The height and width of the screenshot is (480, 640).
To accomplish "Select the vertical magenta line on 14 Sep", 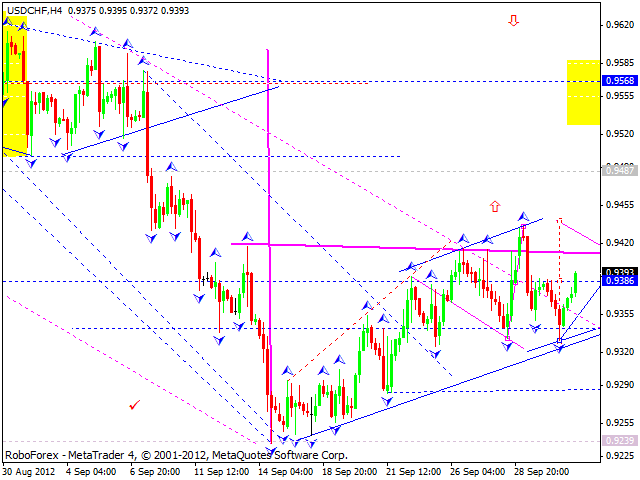I will tap(269, 245).
